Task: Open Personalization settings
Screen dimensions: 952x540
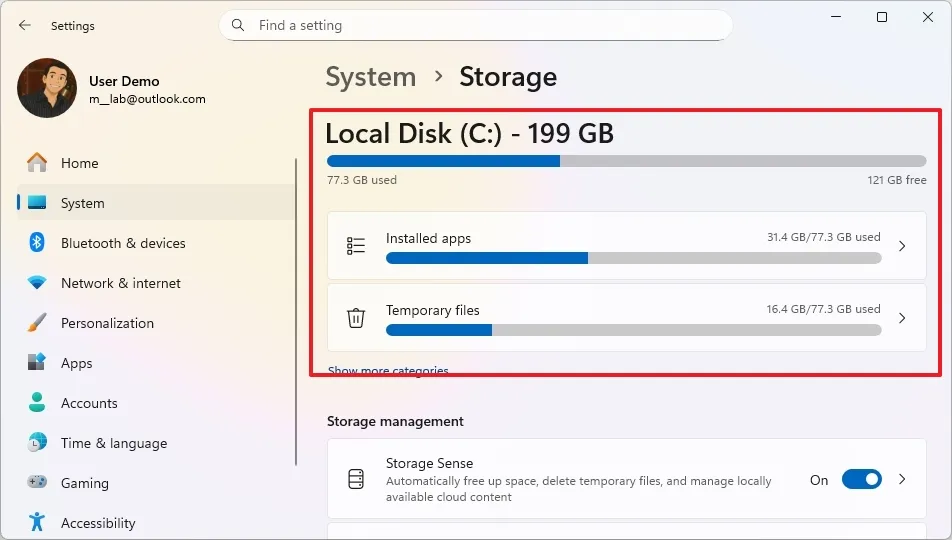Action: [156, 323]
